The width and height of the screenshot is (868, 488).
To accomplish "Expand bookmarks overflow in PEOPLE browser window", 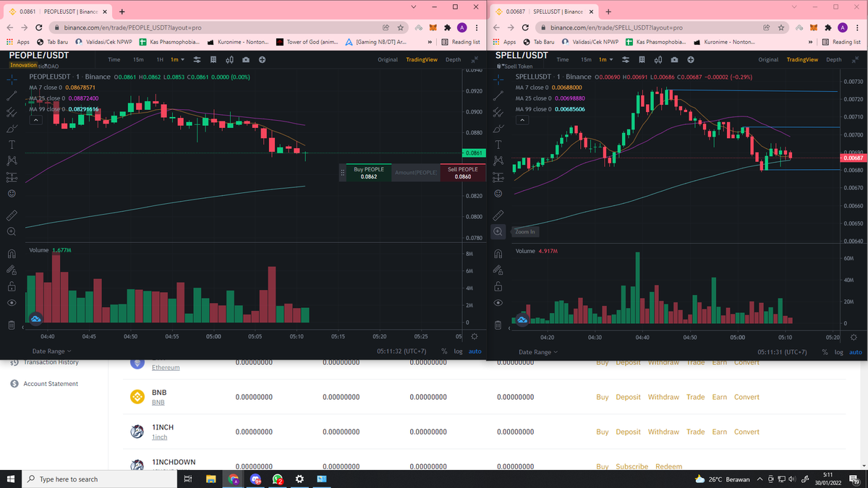I will pyautogui.click(x=430, y=42).
